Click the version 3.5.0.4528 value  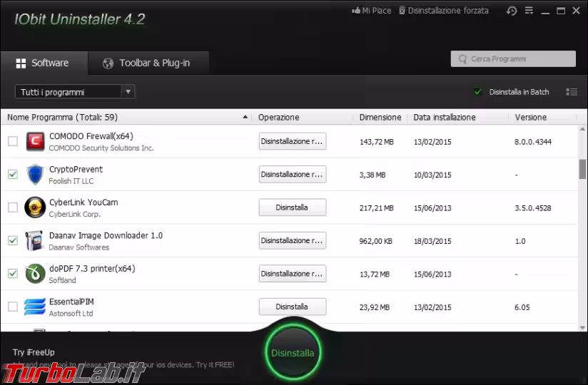point(533,208)
